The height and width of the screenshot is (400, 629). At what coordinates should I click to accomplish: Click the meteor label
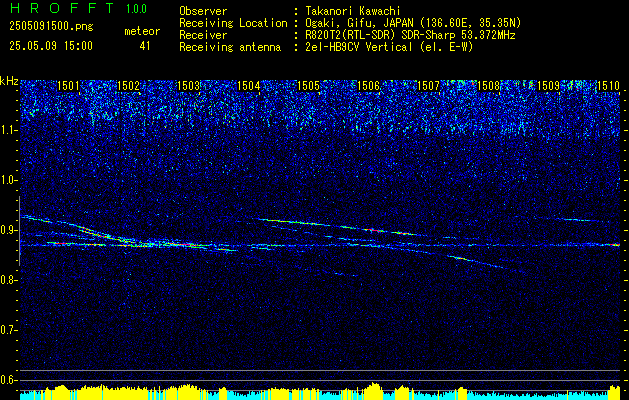[142, 31]
